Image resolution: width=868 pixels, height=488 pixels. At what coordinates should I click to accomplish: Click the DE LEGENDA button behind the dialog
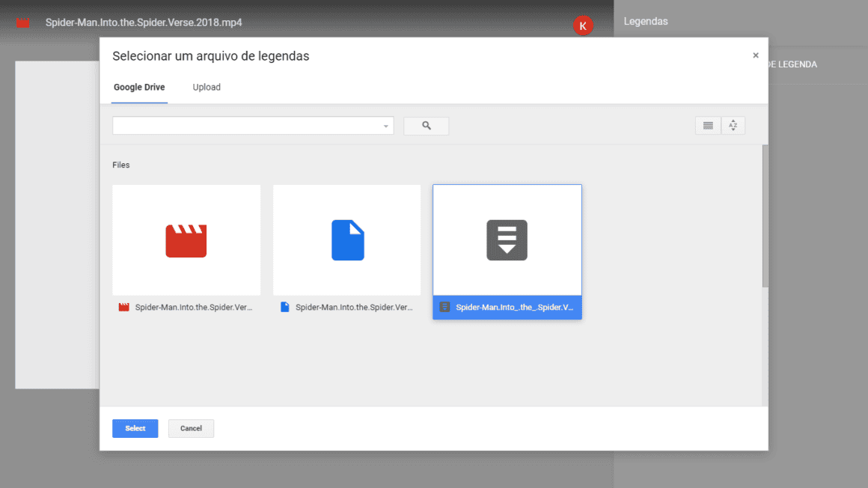[792, 64]
